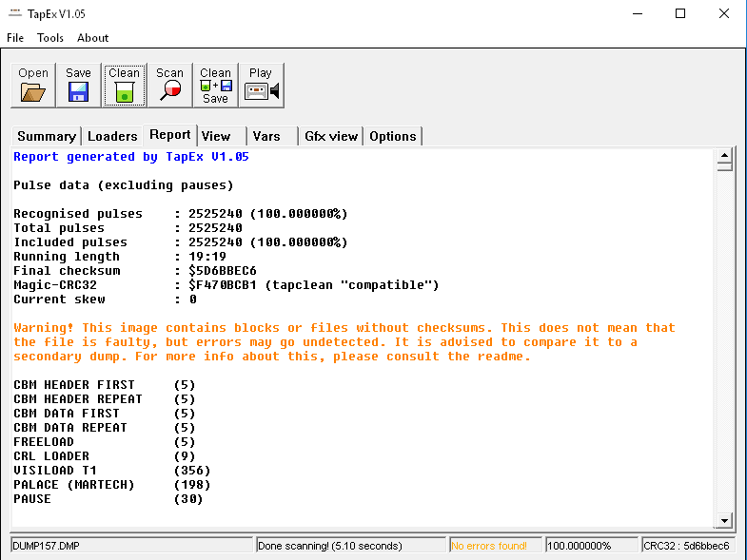Image resolution: width=747 pixels, height=560 pixels.
Task: Click the report scrollbar up arrow
Action: tap(724, 155)
